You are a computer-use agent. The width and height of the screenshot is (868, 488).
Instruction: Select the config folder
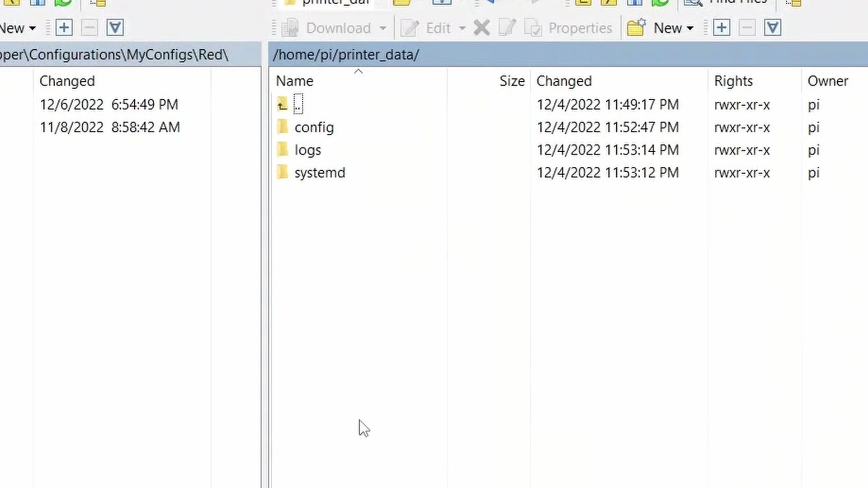(314, 127)
